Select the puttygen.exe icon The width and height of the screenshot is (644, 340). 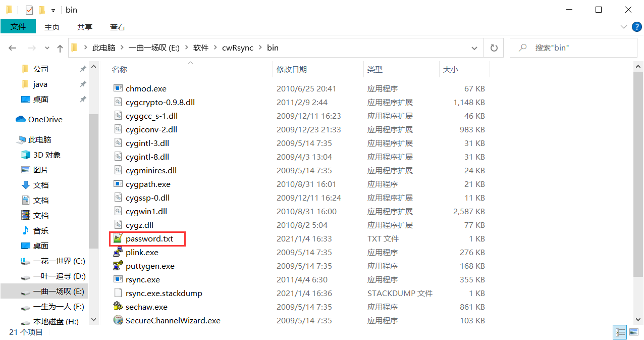(118, 266)
